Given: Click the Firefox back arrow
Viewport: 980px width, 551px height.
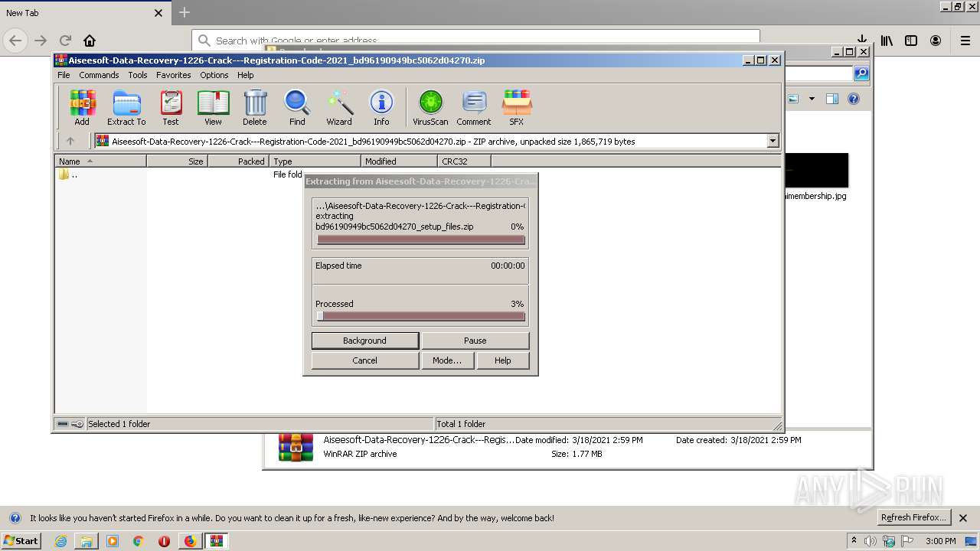Looking at the screenshot, I should click(x=15, y=41).
